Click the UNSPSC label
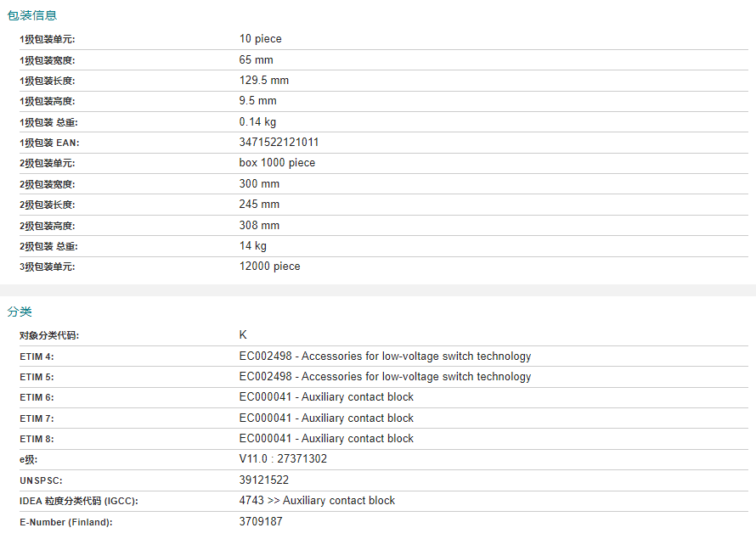 [x=41, y=481]
